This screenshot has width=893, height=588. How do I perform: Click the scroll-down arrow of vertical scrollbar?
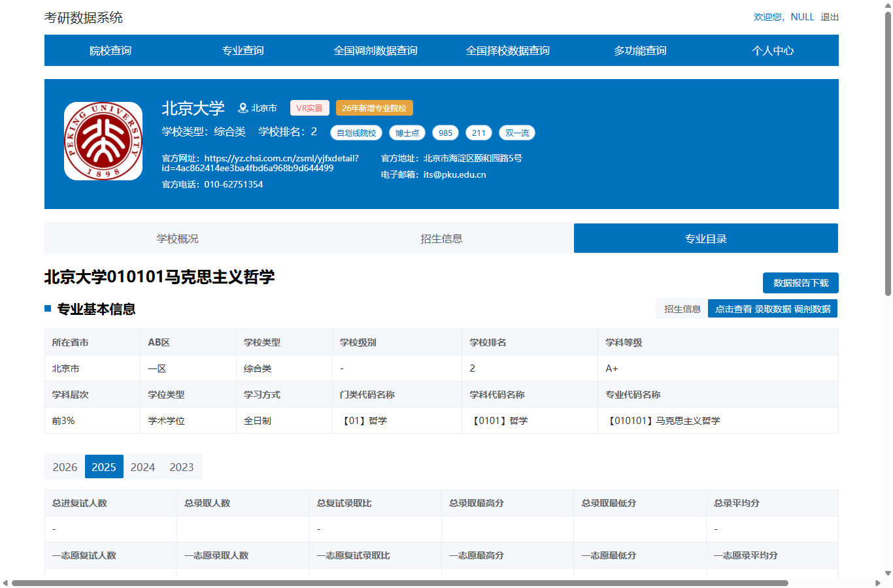tap(888, 573)
